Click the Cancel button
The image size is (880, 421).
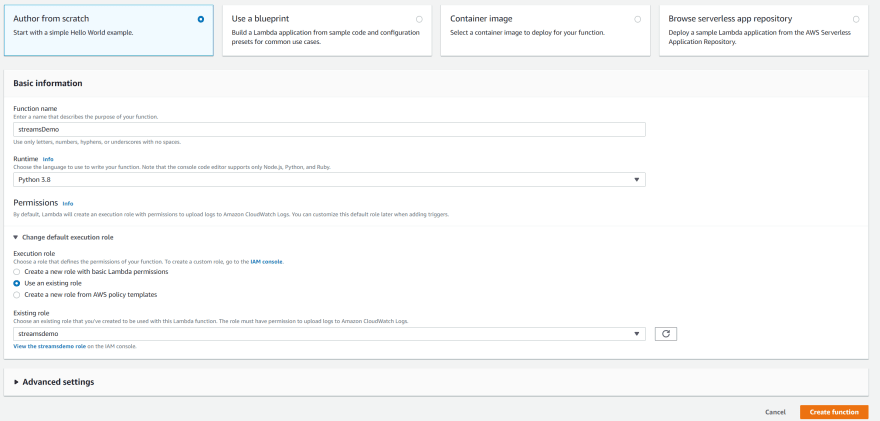775,412
